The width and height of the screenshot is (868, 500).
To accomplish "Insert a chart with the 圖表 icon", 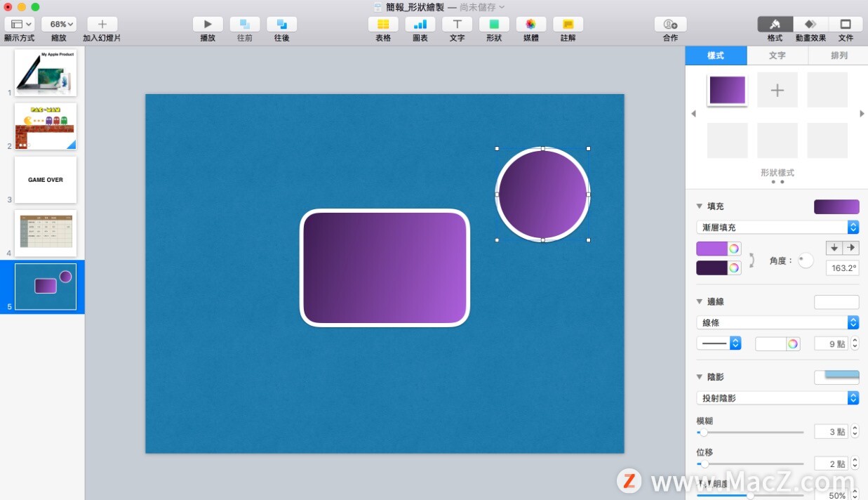I will pyautogui.click(x=420, y=24).
